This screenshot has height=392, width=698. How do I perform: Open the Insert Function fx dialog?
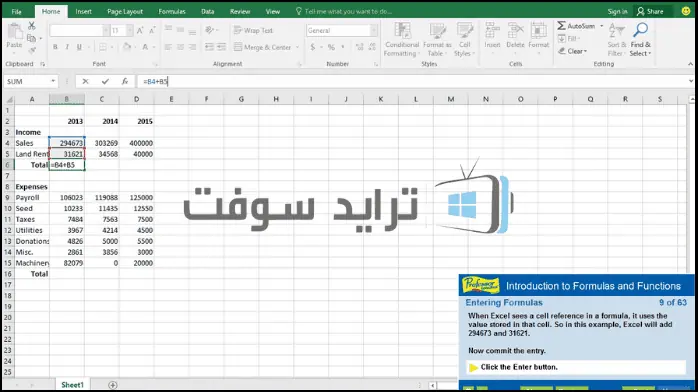click(125, 81)
